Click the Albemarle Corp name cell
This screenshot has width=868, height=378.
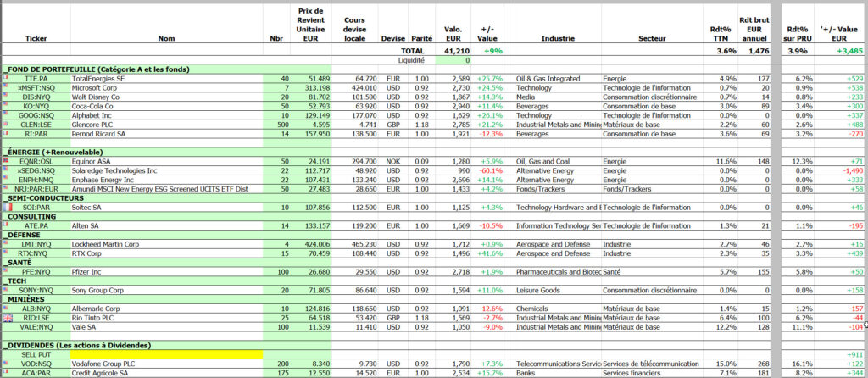(x=167, y=309)
